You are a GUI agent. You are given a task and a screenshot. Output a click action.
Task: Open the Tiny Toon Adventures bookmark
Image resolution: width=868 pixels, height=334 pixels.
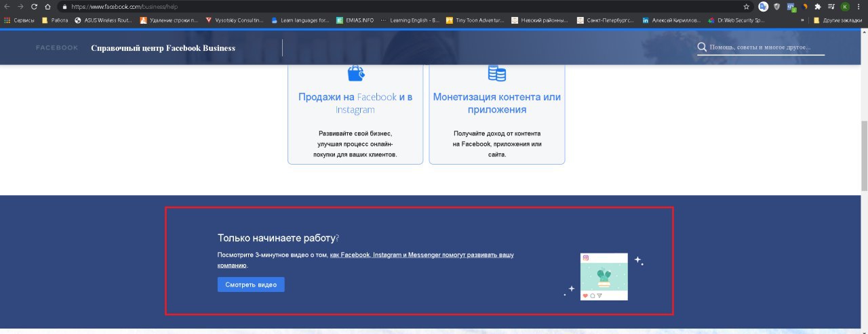475,20
